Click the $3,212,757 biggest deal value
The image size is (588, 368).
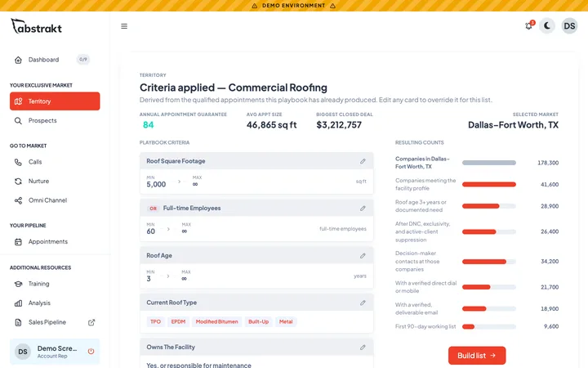click(x=339, y=125)
